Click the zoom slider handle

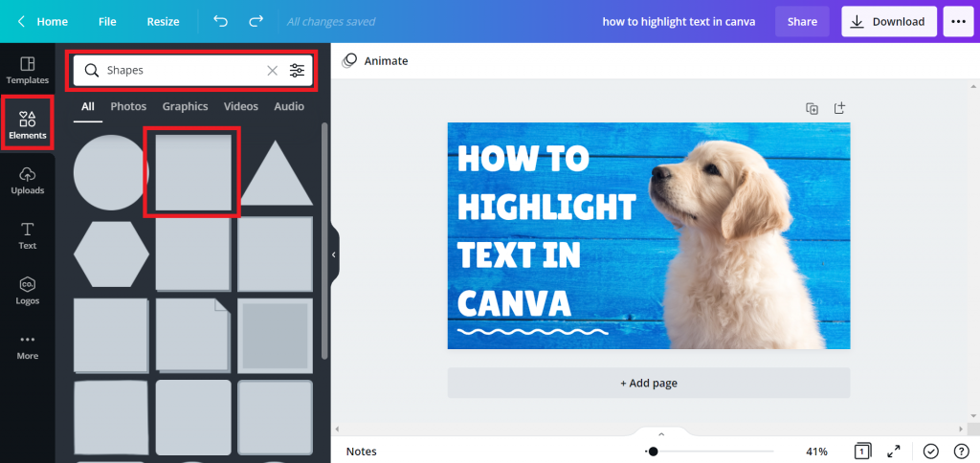653,452
